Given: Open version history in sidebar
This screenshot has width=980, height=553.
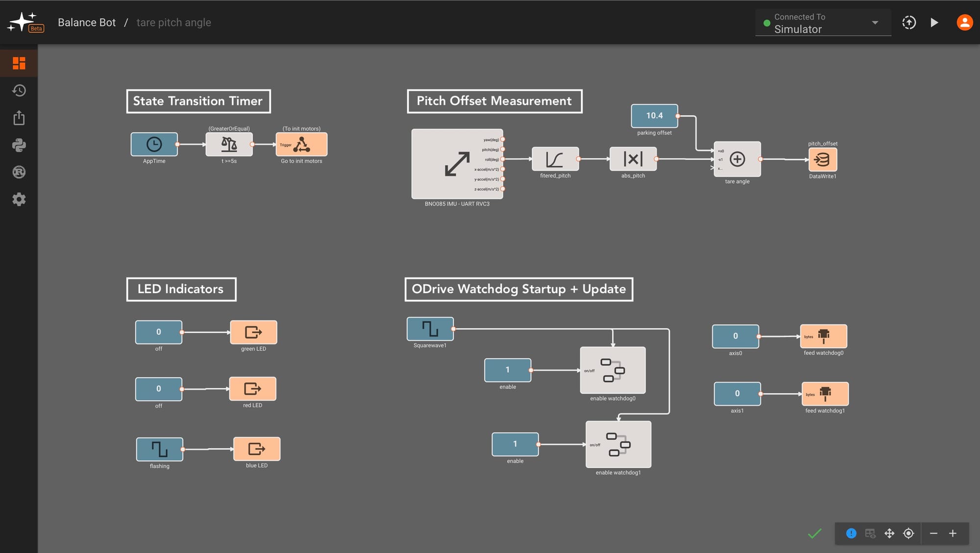Looking at the screenshot, I should click(19, 91).
